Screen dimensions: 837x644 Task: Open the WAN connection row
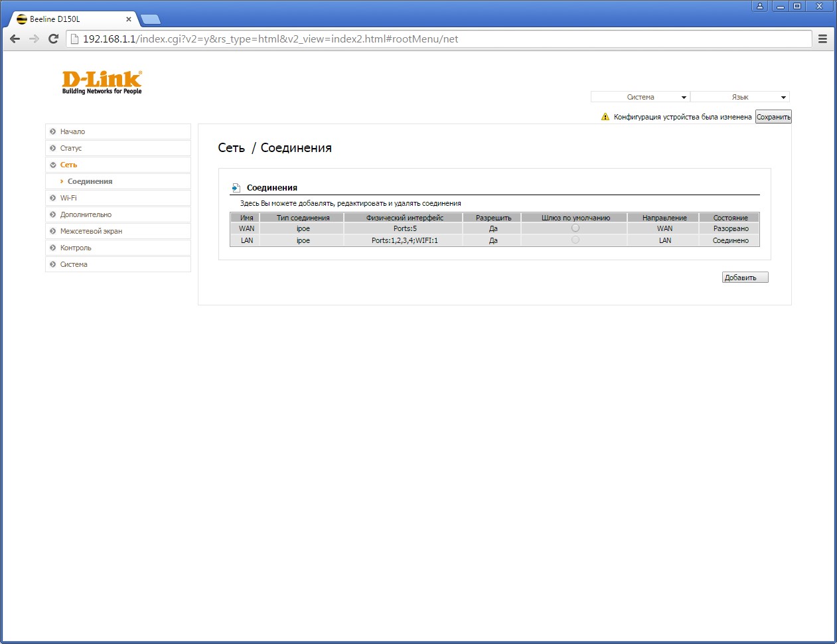pyautogui.click(x=247, y=228)
